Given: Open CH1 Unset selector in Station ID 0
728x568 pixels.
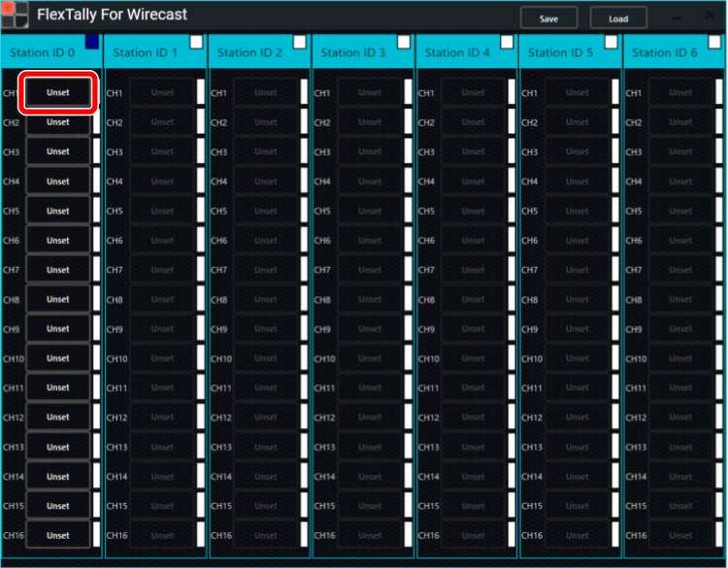Looking at the screenshot, I should pos(58,93).
